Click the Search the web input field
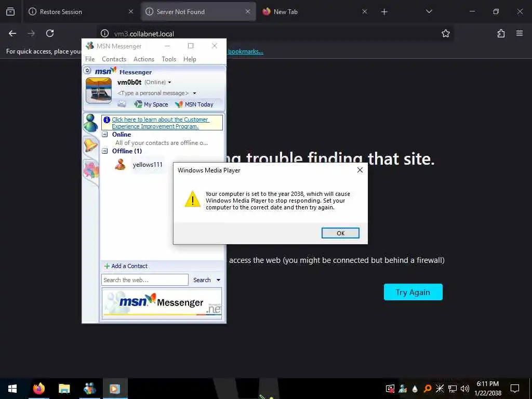This screenshot has width=532, height=399. click(145, 280)
